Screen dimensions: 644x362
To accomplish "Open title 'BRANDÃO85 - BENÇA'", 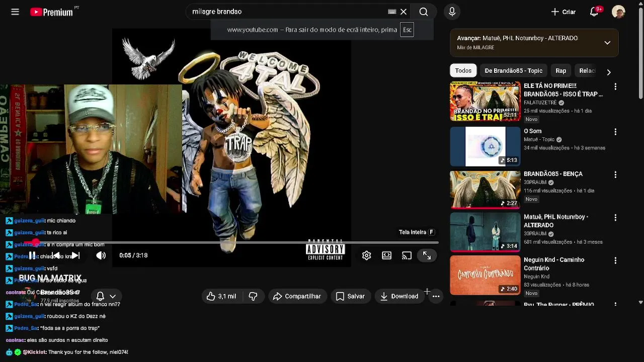I will (553, 174).
